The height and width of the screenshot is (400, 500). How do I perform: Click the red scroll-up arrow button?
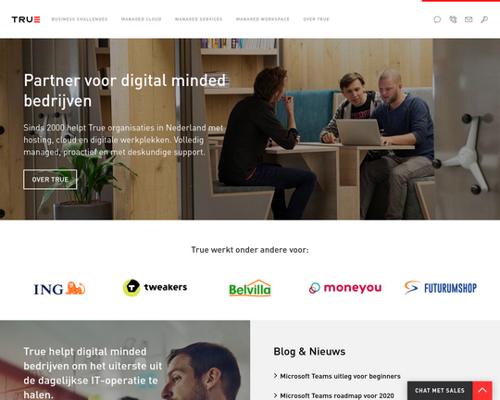(x=482, y=391)
